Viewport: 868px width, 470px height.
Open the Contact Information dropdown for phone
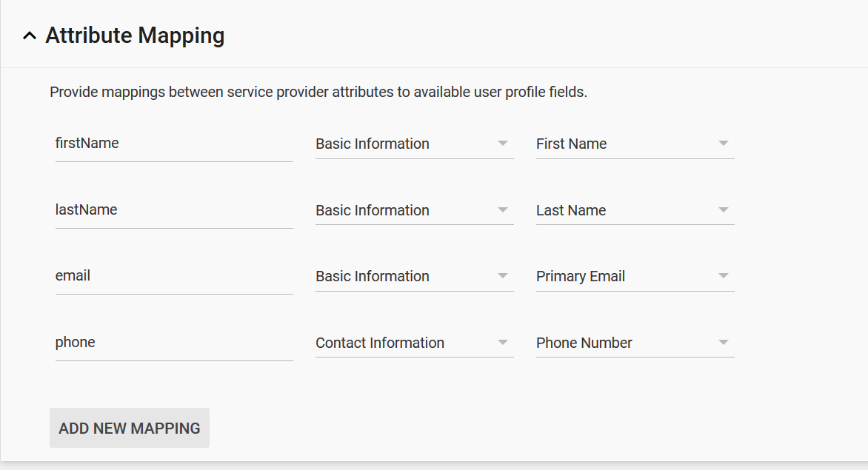click(414, 343)
